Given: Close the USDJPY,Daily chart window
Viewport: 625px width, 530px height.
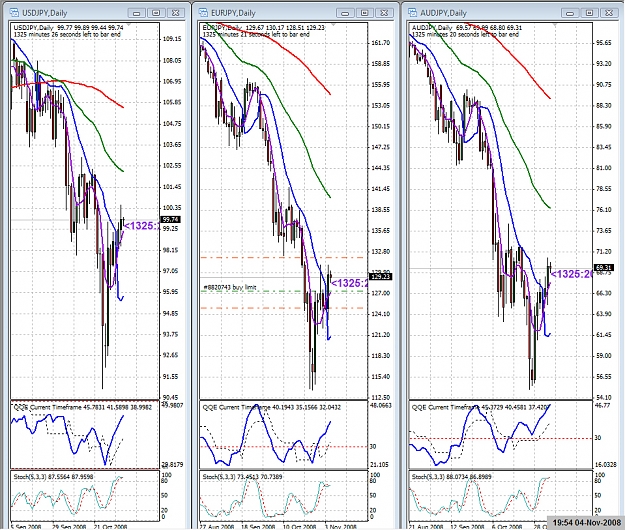Looking at the screenshot, I should (175, 13).
